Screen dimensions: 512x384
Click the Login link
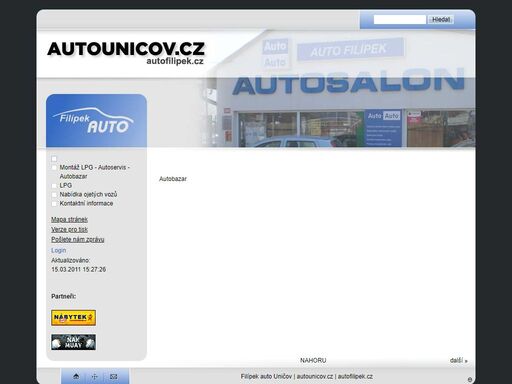click(58, 250)
